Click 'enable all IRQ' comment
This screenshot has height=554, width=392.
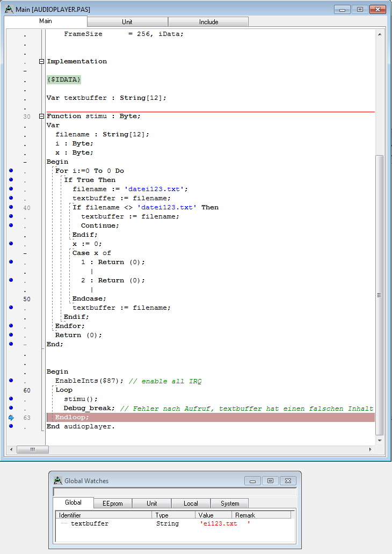[x=165, y=381]
